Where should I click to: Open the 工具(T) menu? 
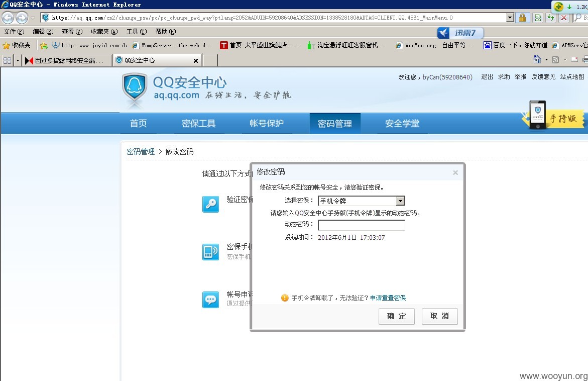tap(137, 32)
